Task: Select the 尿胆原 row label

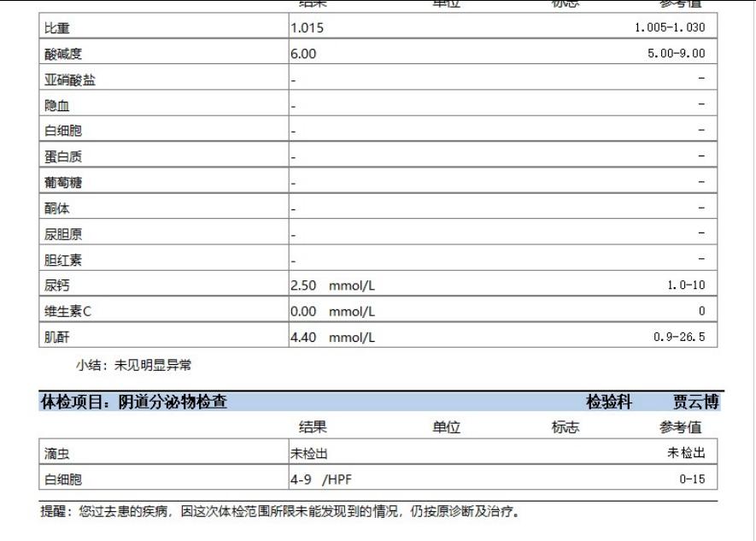Action: tap(63, 234)
